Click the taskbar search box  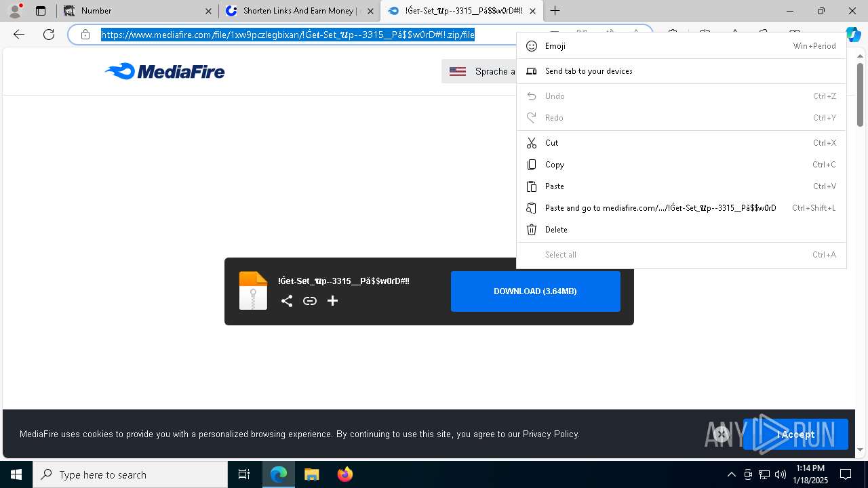(x=130, y=474)
